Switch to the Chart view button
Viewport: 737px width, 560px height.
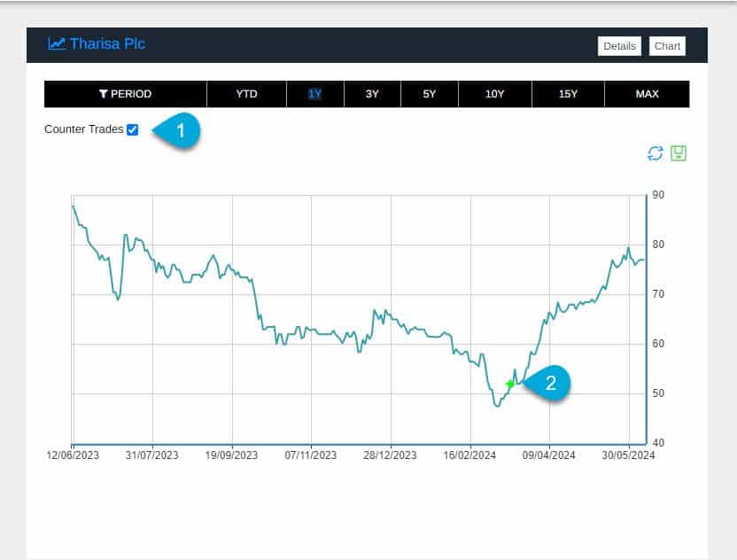(667, 46)
